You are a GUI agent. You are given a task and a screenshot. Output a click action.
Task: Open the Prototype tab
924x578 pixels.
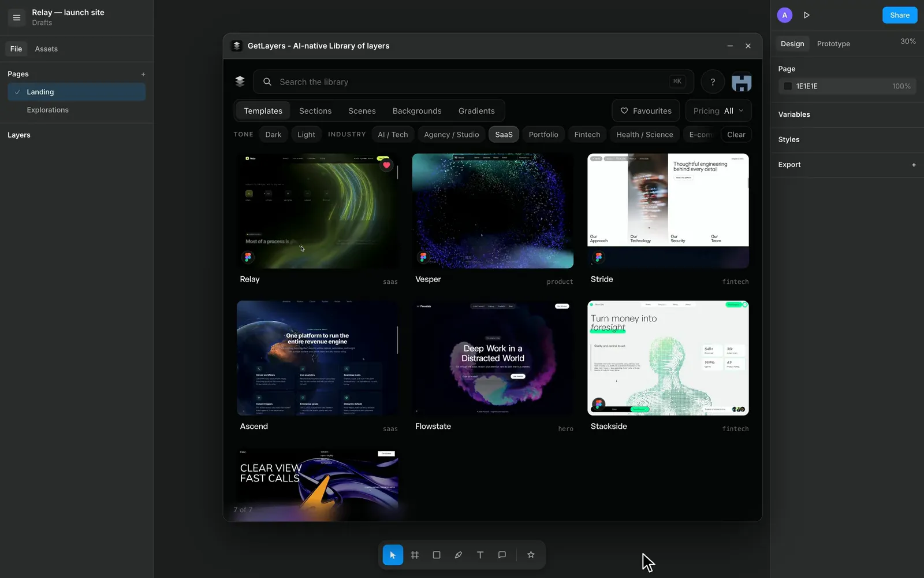tap(833, 44)
